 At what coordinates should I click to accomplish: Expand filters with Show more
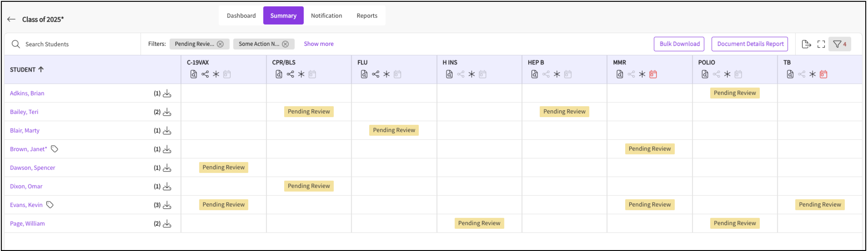tap(319, 44)
